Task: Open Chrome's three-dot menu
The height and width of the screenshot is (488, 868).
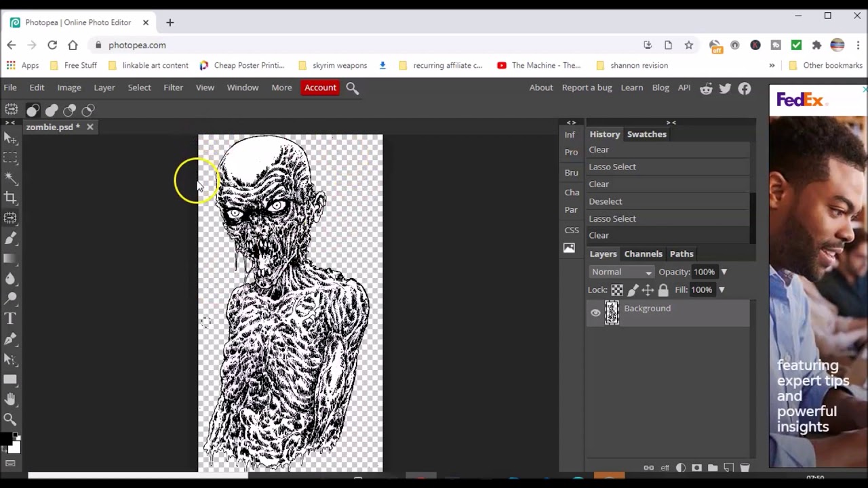Action: click(858, 45)
